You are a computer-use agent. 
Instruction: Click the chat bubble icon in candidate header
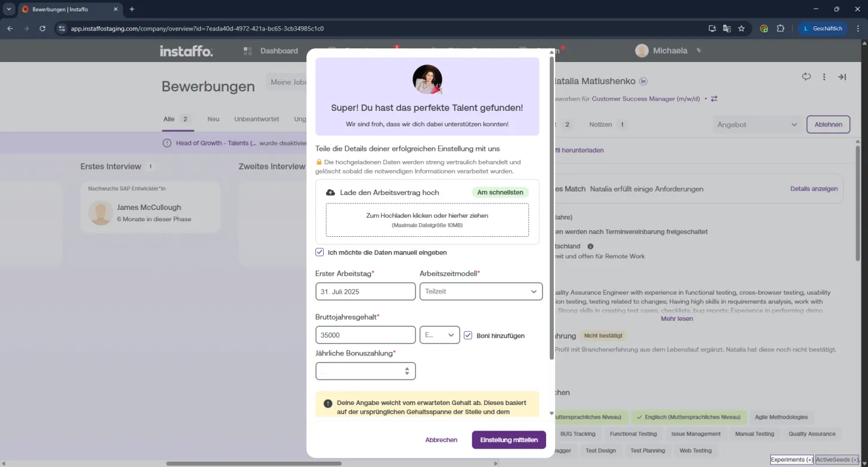click(807, 77)
